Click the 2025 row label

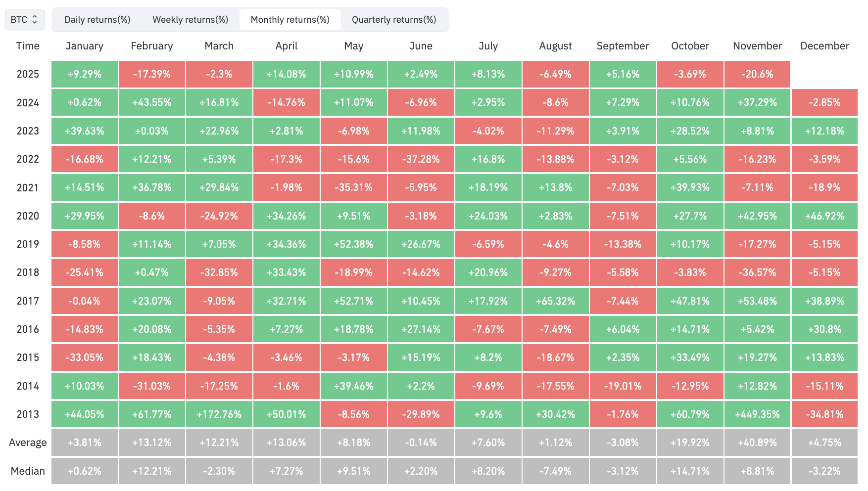pos(28,74)
